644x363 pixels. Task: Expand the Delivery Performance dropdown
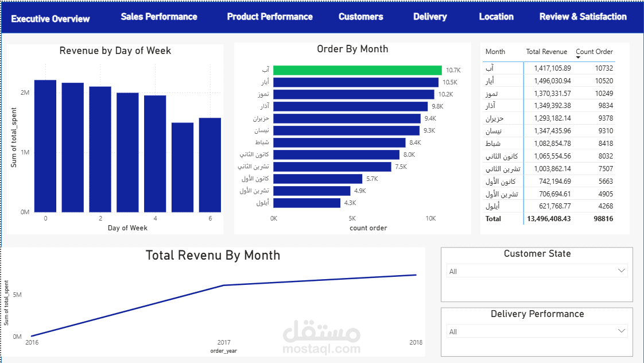622,331
